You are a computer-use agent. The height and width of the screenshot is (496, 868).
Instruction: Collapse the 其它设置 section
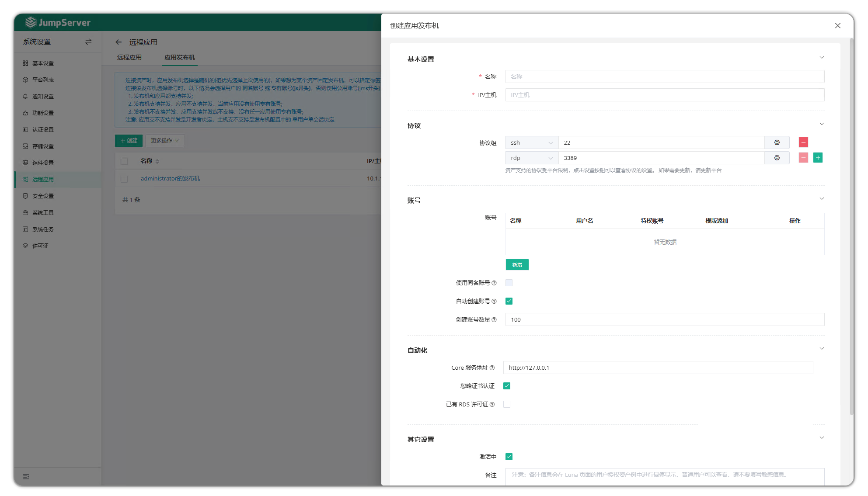coord(822,438)
